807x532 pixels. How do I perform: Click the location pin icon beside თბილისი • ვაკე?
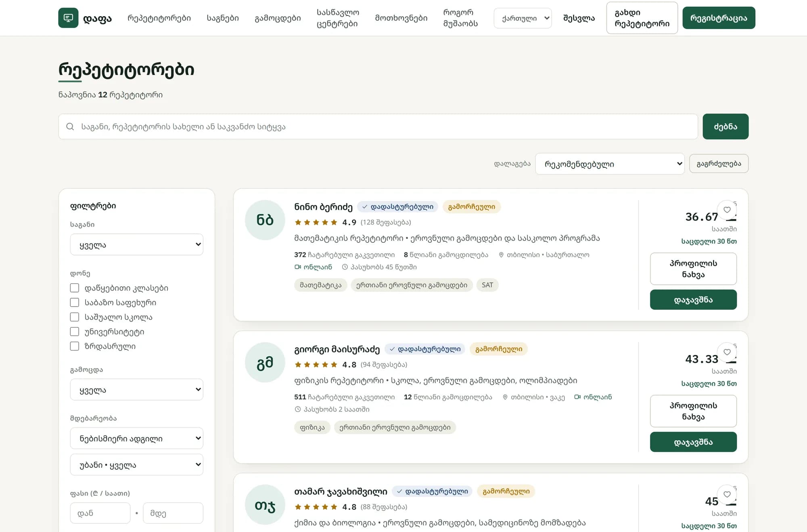[x=505, y=397]
